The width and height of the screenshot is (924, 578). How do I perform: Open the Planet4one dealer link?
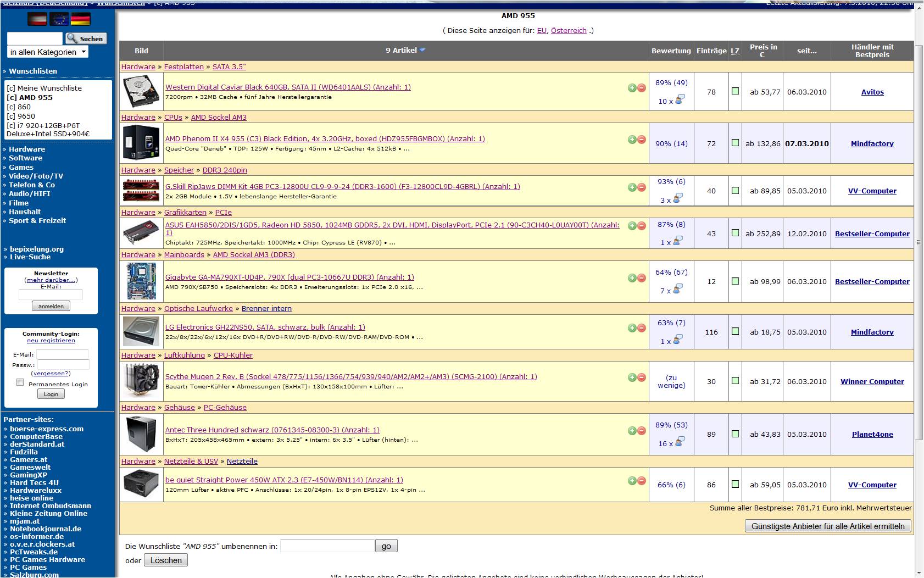(872, 434)
